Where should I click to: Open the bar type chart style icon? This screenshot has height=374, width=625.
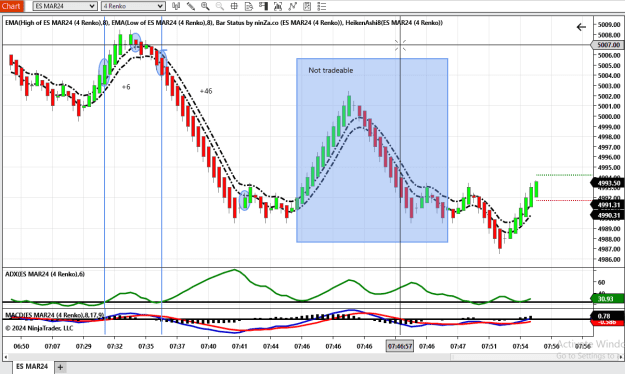tap(176, 6)
